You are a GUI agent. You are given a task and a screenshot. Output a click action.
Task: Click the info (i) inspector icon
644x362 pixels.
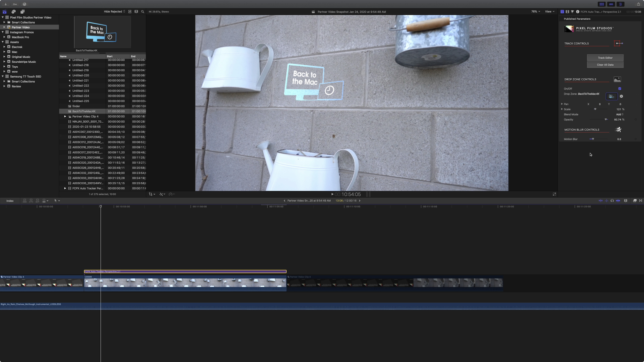578,11
